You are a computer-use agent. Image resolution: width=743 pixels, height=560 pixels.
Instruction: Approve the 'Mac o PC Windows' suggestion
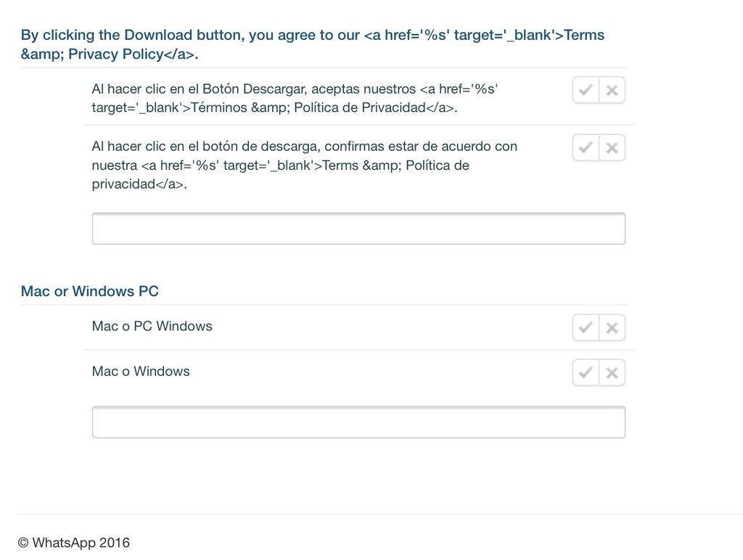tap(586, 328)
